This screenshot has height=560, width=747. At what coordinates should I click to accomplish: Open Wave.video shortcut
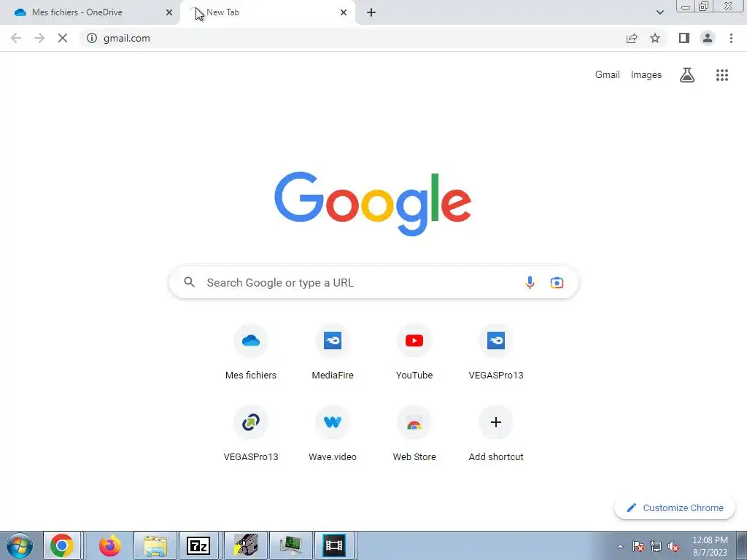pos(333,433)
